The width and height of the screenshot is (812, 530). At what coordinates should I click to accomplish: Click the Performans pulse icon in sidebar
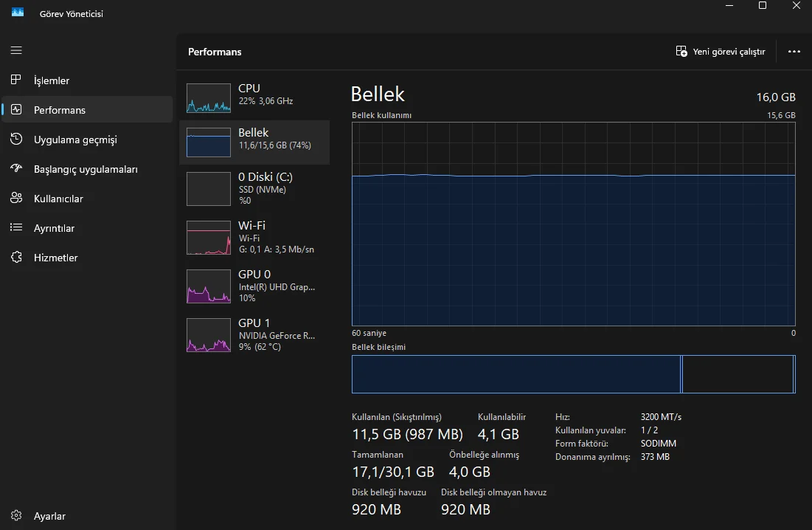pyautogui.click(x=16, y=109)
